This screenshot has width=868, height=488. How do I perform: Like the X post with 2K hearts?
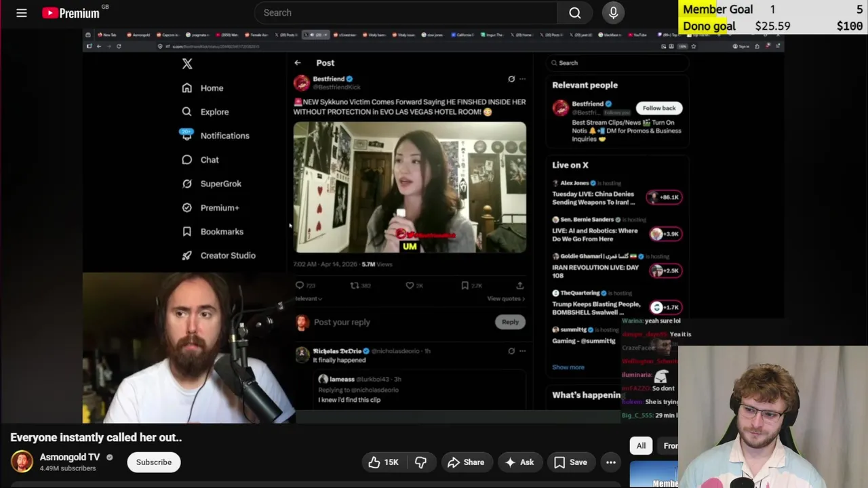pos(414,285)
